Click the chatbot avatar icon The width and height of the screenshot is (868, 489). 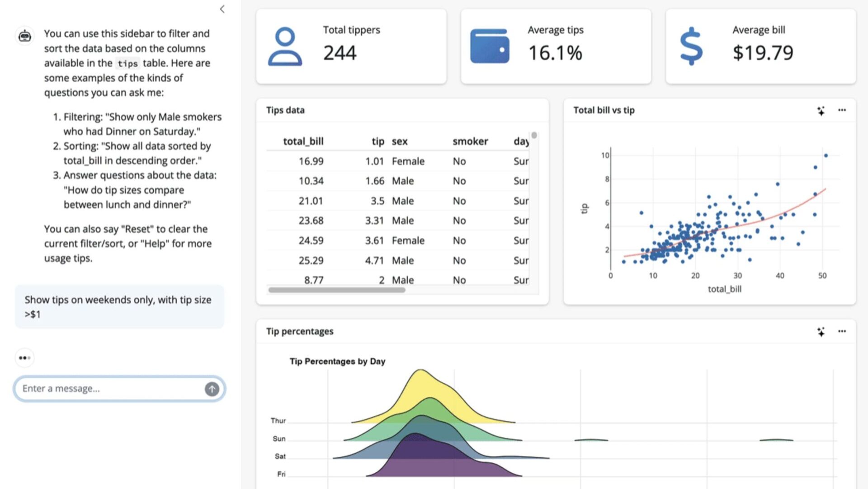click(25, 35)
